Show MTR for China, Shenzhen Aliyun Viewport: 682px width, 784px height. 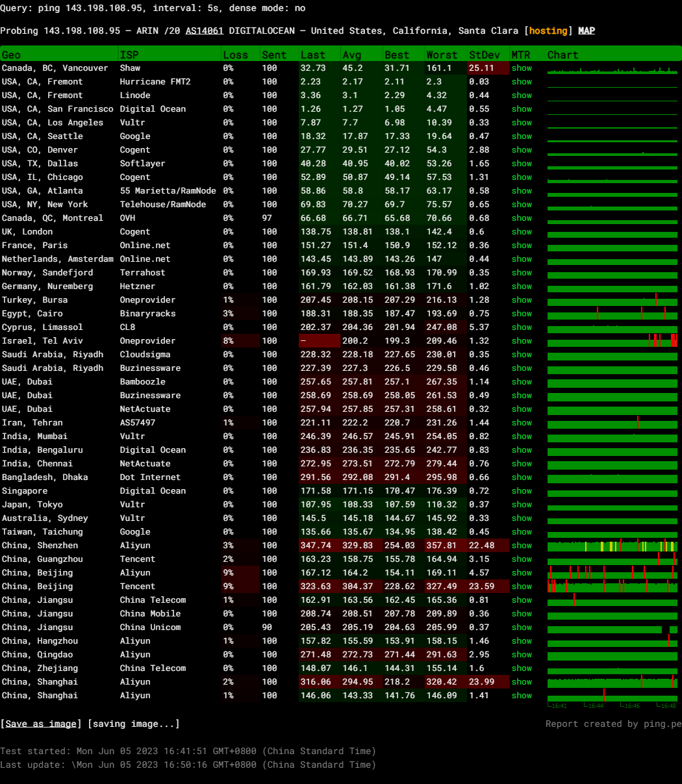[x=522, y=545]
